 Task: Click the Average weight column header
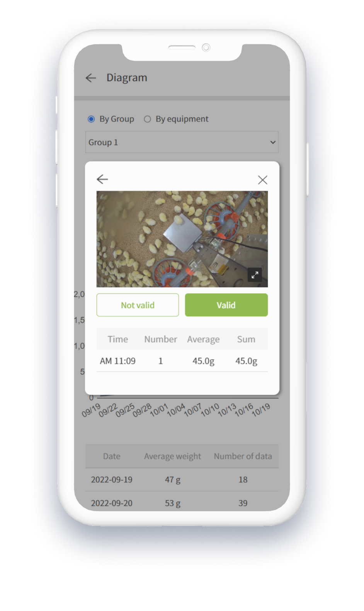pyautogui.click(x=173, y=456)
